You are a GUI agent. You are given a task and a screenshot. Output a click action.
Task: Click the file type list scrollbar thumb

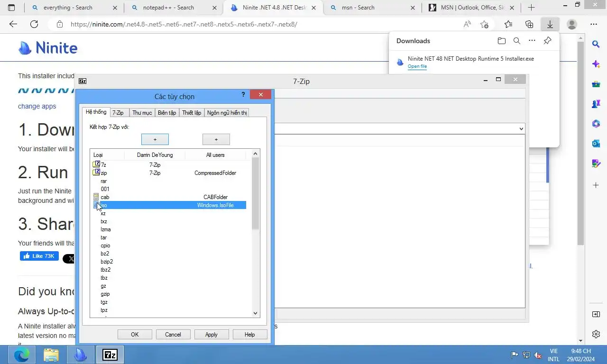pos(256,193)
